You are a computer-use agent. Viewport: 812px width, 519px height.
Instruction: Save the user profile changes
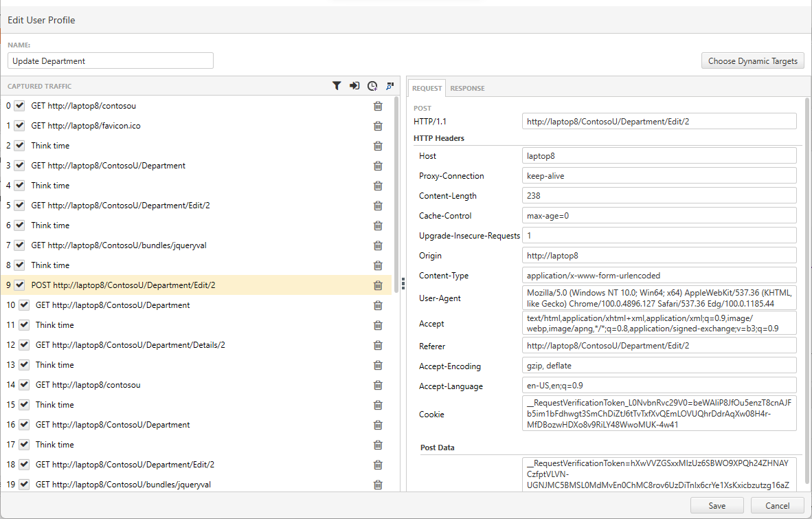coord(717,505)
